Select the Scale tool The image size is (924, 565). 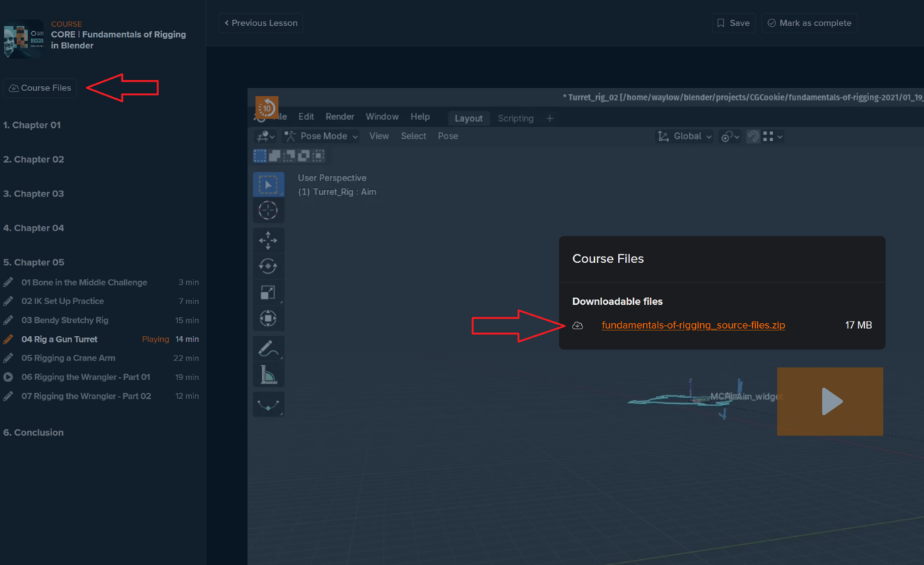pos(268,292)
